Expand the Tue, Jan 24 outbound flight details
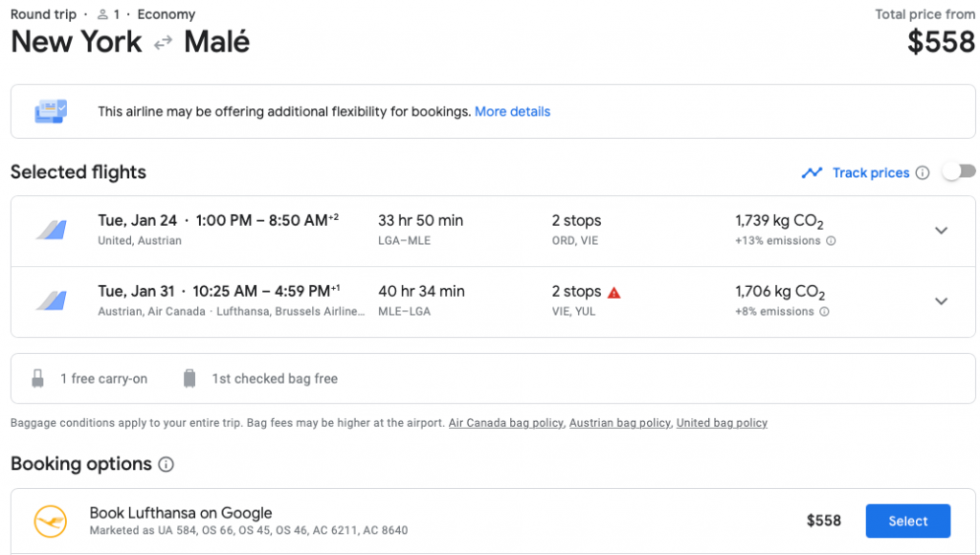 [x=941, y=231]
